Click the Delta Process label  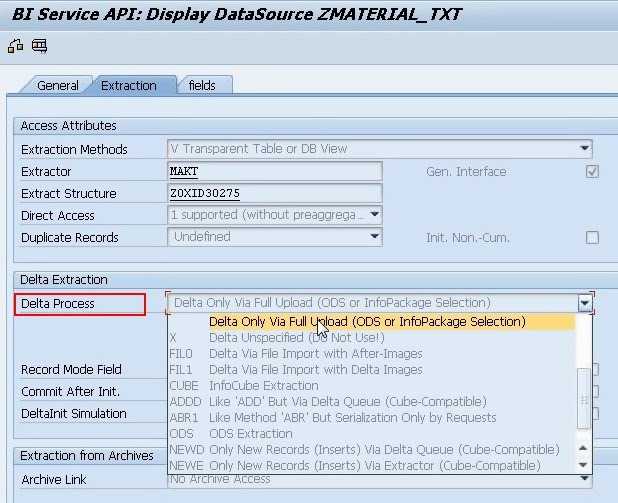[x=58, y=304]
